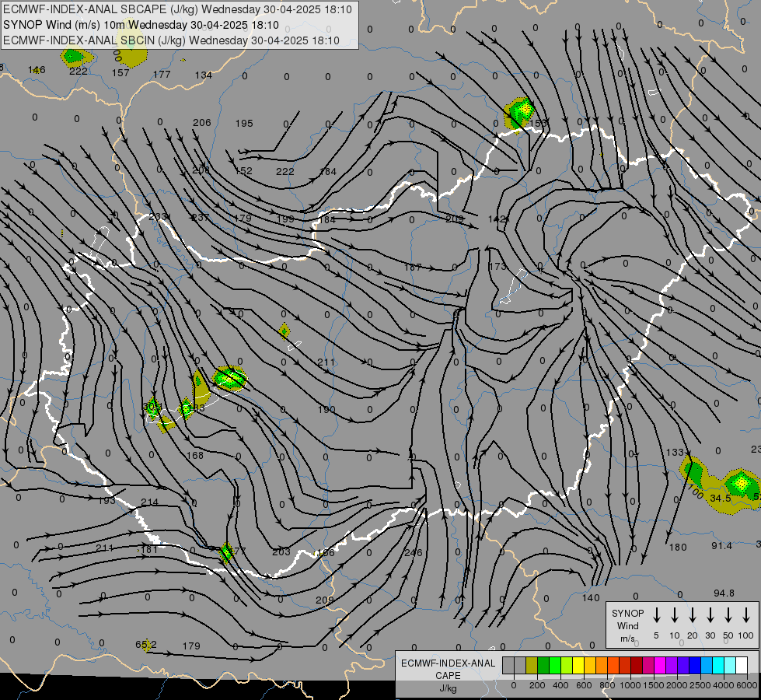Screen dimensions: 761x700
Task: Click the map value 246
Action: pyautogui.click(x=413, y=553)
